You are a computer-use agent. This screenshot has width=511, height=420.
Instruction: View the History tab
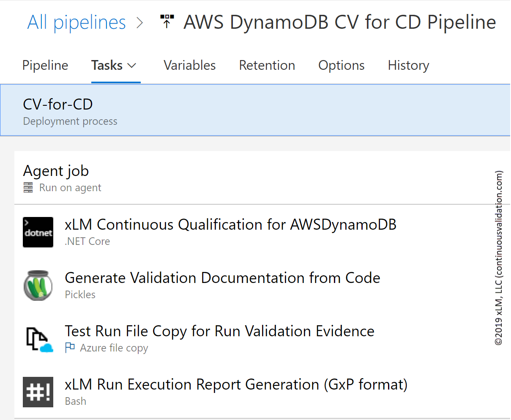point(409,65)
